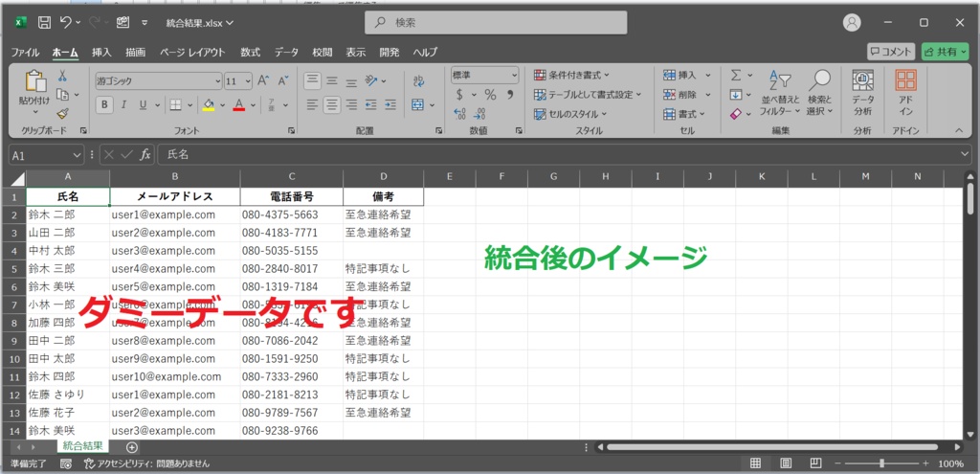Screen dimensions: 980x474
Task: Click the user account avatar icon
Action: coord(851,23)
